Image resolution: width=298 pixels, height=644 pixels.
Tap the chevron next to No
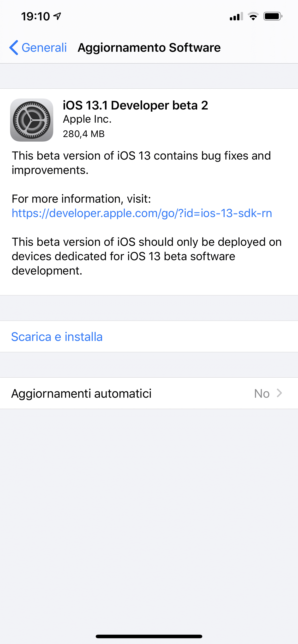280,393
